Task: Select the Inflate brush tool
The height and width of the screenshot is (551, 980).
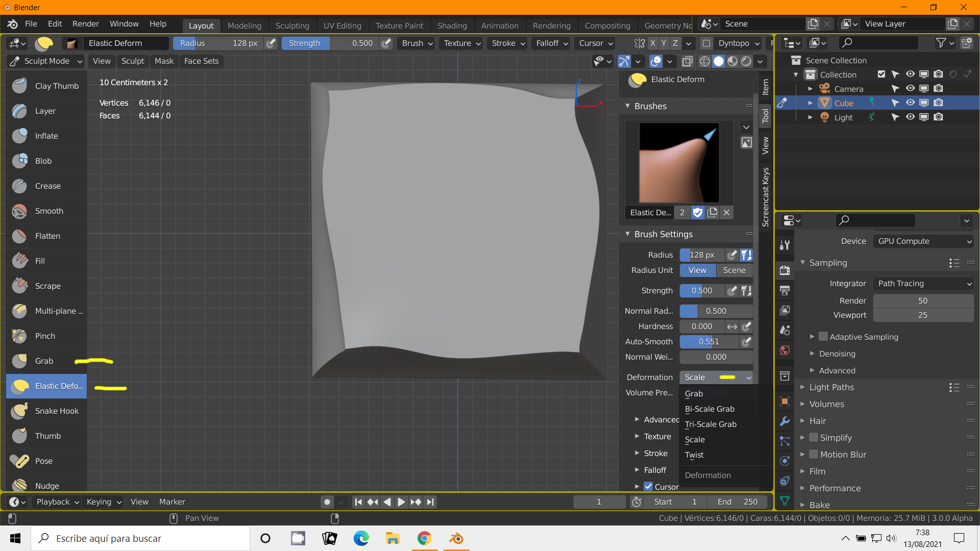Action: 46,136
